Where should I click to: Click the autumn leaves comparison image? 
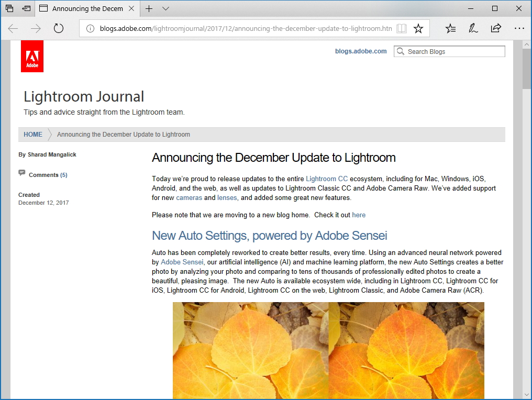click(328, 350)
